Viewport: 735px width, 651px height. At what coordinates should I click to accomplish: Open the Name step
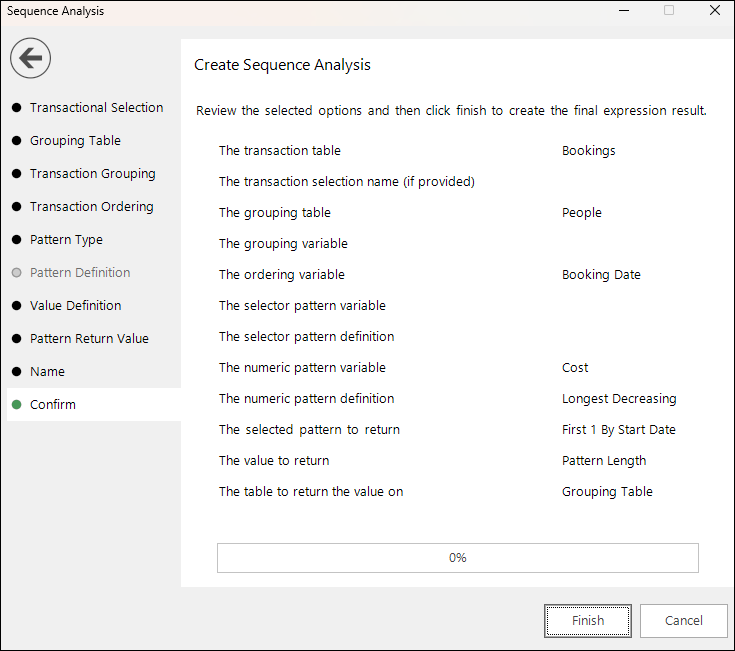click(47, 372)
